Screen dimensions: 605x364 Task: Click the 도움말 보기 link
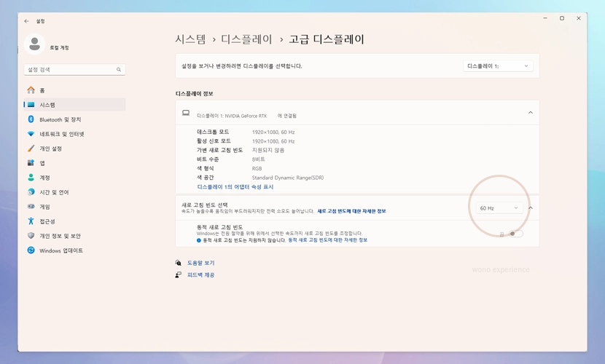pos(200,263)
